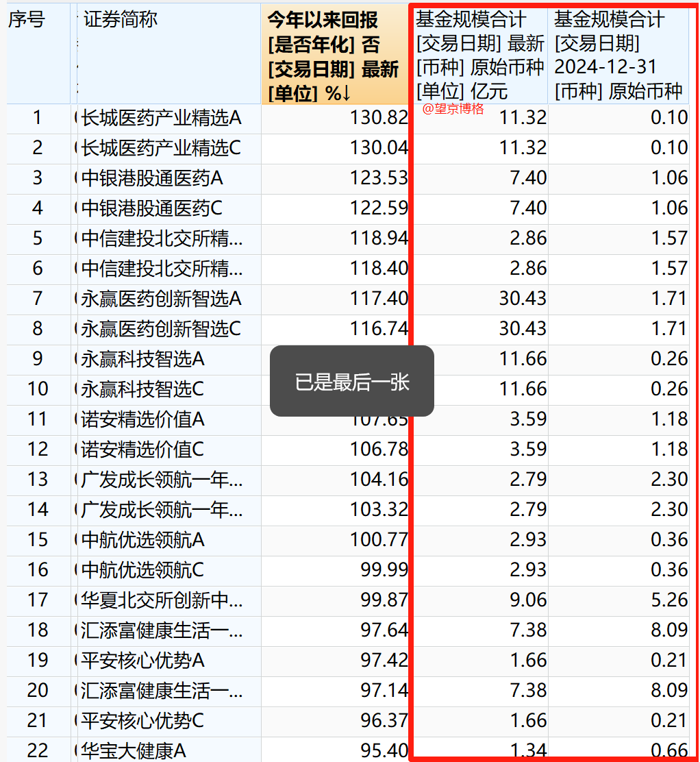This screenshot has width=700, height=762.
Task: Click return value 116.74
Action: [379, 328]
